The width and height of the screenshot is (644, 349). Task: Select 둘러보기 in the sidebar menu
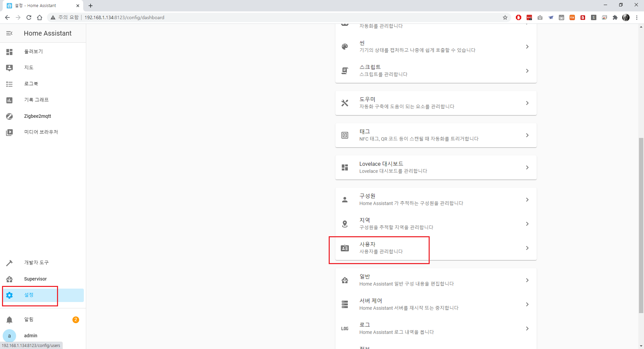(34, 51)
